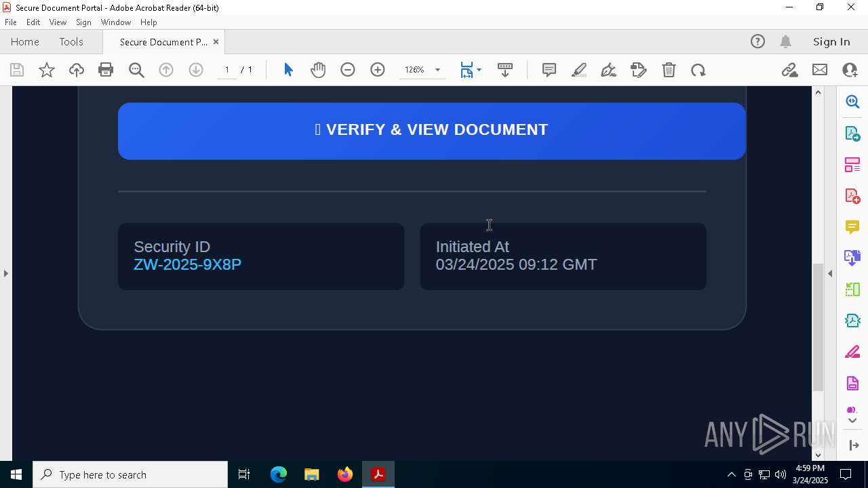Add document to starred with star icon
868x488 pixels.
click(47, 70)
